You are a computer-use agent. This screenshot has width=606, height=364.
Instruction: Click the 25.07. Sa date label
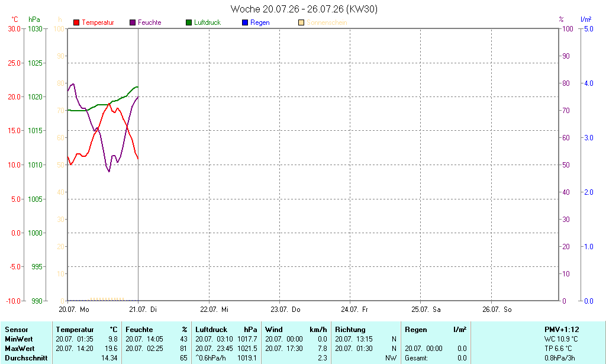pyautogui.click(x=426, y=309)
